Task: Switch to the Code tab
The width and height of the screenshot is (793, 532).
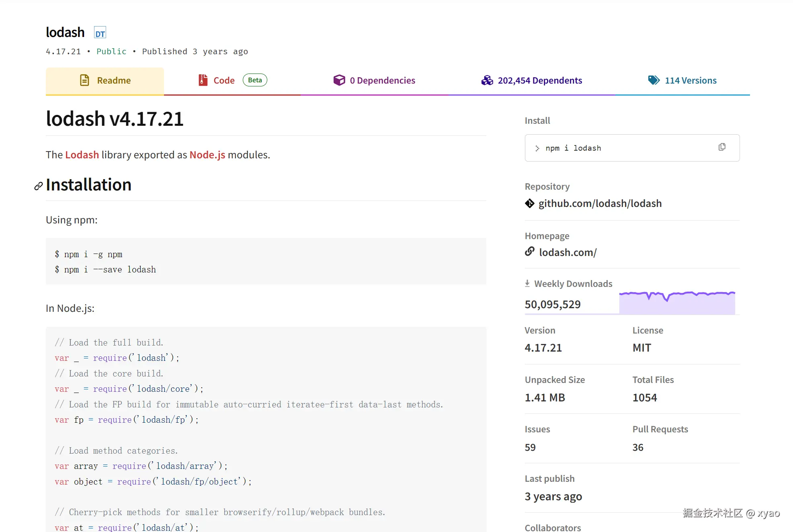Action: coord(224,81)
